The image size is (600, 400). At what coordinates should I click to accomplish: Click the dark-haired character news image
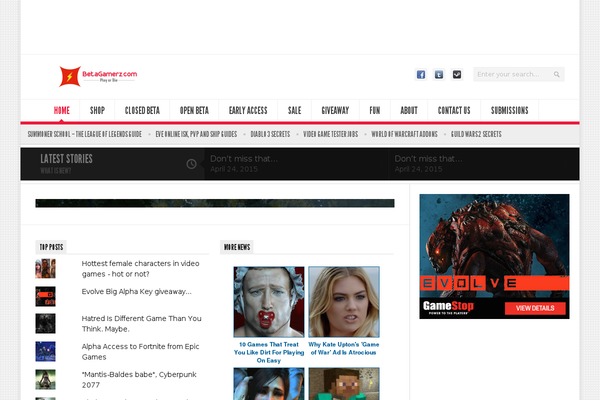tap(269, 384)
